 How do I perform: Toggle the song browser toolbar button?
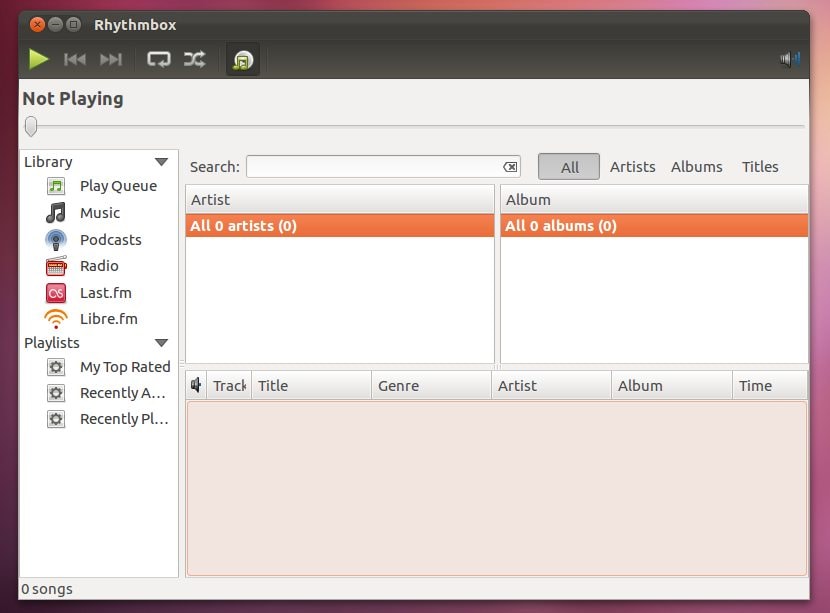tap(243, 59)
